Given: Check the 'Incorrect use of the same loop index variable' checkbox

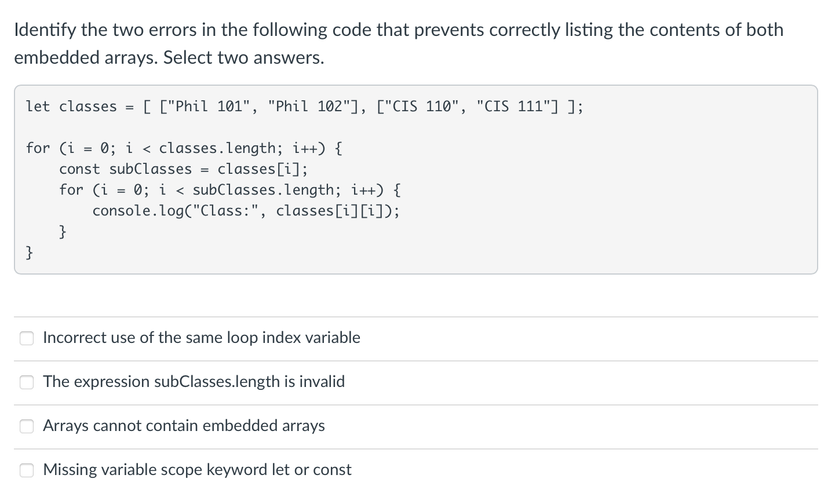Looking at the screenshot, I should tap(27, 338).
